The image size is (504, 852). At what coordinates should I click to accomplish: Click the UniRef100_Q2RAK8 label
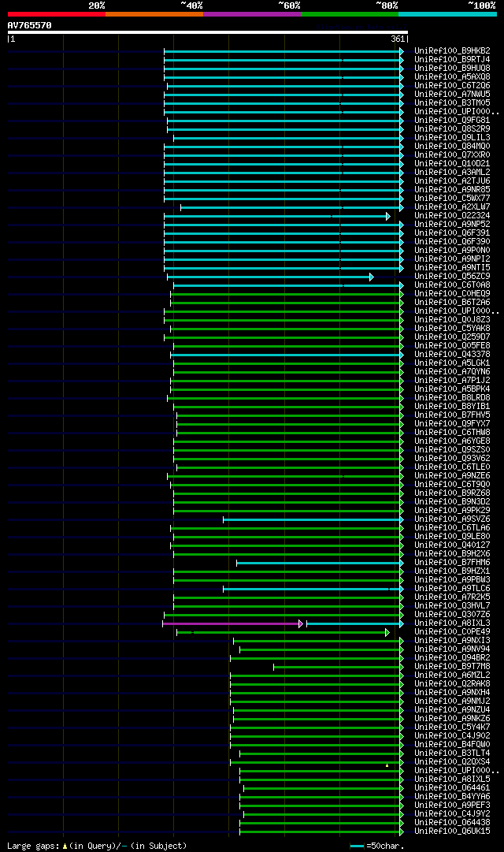tap(452, 683)
